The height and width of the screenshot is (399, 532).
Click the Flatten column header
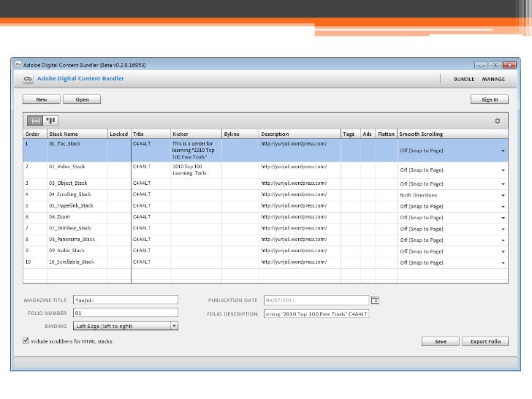386,134
